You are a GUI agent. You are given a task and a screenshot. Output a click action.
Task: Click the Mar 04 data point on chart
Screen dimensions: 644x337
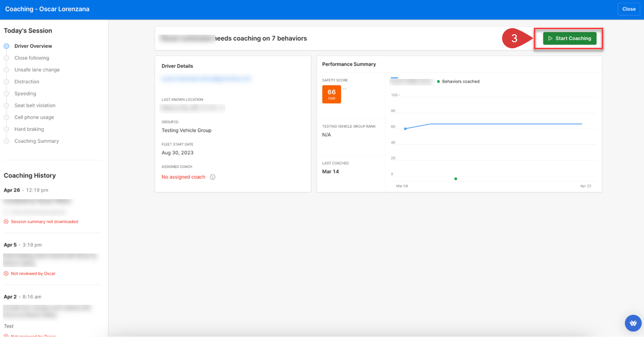point(406,129)
